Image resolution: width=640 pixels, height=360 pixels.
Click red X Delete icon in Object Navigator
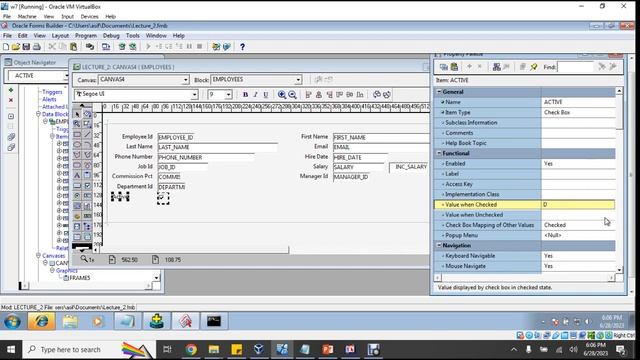[x=11, y=100]
